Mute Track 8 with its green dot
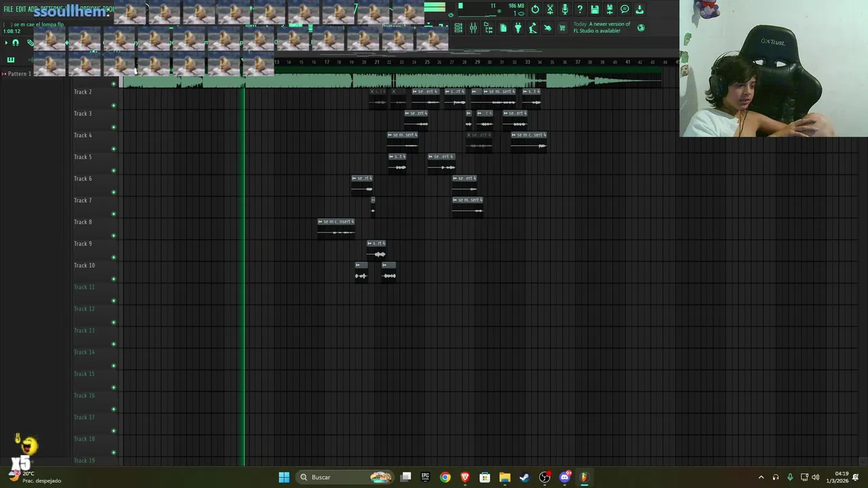 [x=113, y=236]
